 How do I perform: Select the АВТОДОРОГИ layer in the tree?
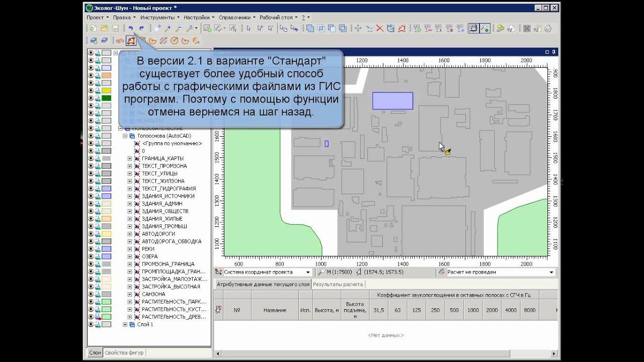coord(158,234)
